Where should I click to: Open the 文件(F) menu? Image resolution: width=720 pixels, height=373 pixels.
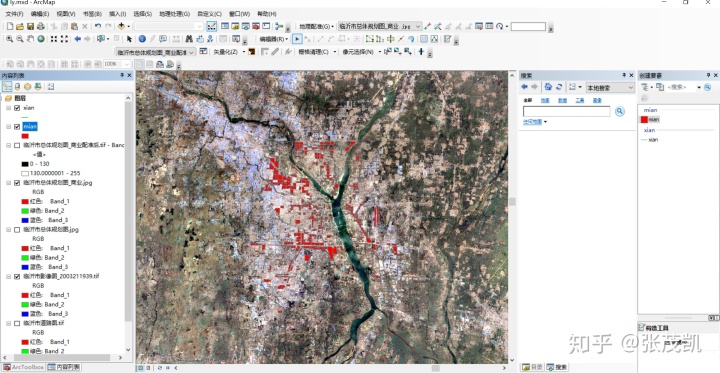(x=14, y=14)
